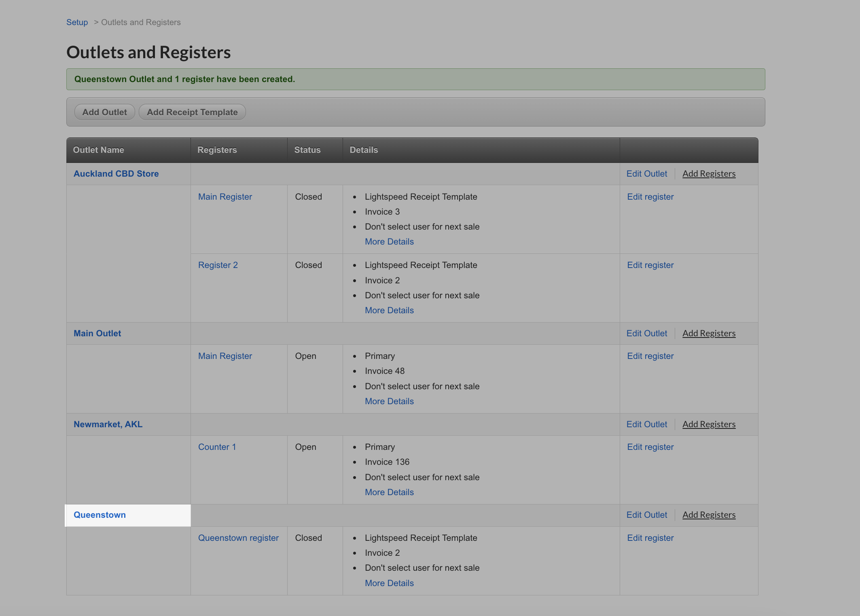Click the Add Receipt Template button
The width and height of the screenshot is (860, 616).
point(192,112)
